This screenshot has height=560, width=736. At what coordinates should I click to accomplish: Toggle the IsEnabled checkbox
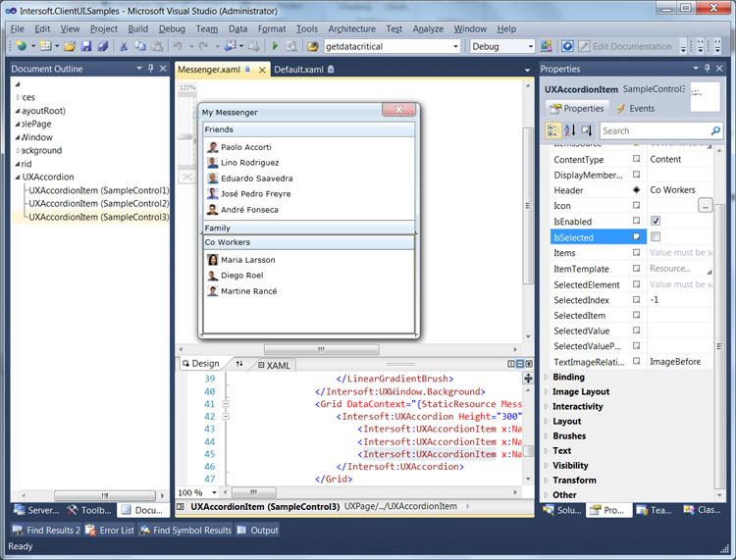point(656,221)
